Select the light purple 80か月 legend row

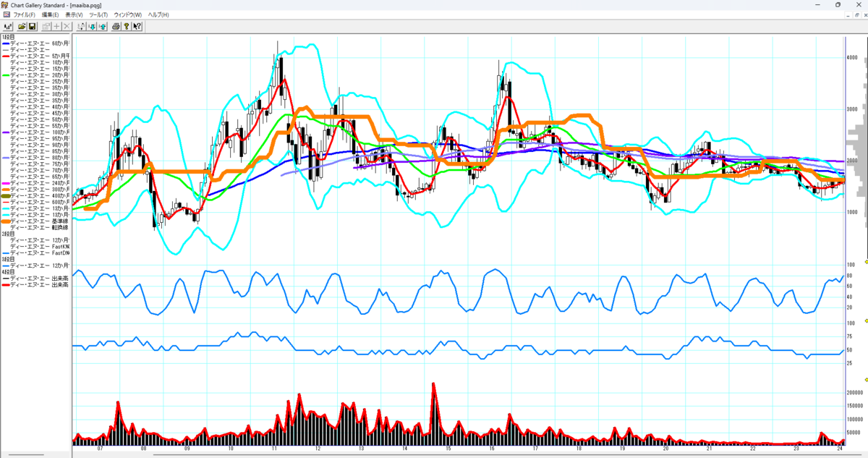(36, 158)
